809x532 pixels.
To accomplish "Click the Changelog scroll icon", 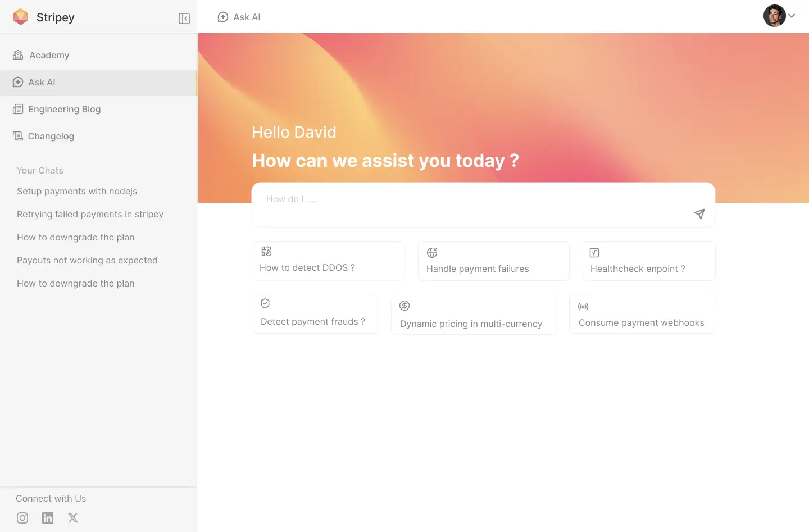I will click(18, 136).
